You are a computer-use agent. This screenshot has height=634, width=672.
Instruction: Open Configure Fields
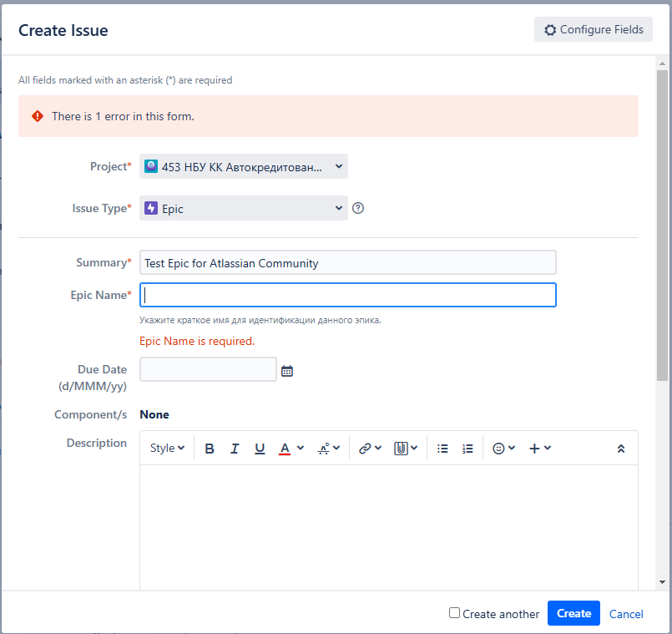click(x=594, y=29)
